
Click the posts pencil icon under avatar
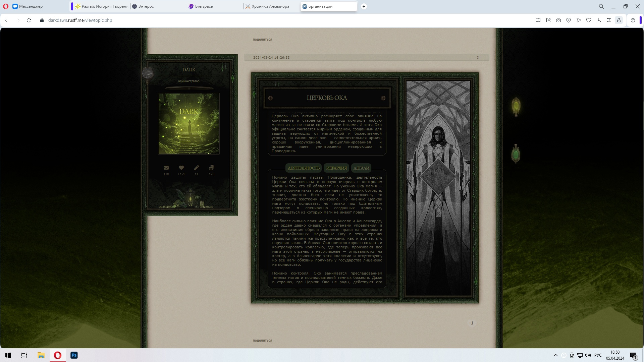[196, 168]
